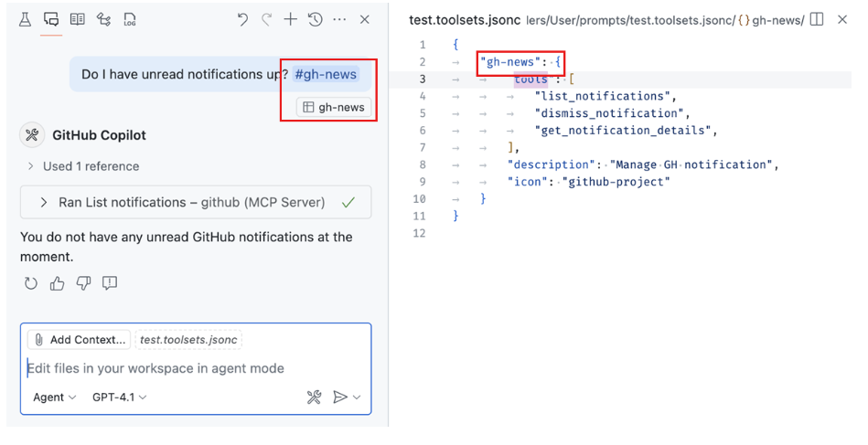Start a new chat with plus icon

pos(290,20)
